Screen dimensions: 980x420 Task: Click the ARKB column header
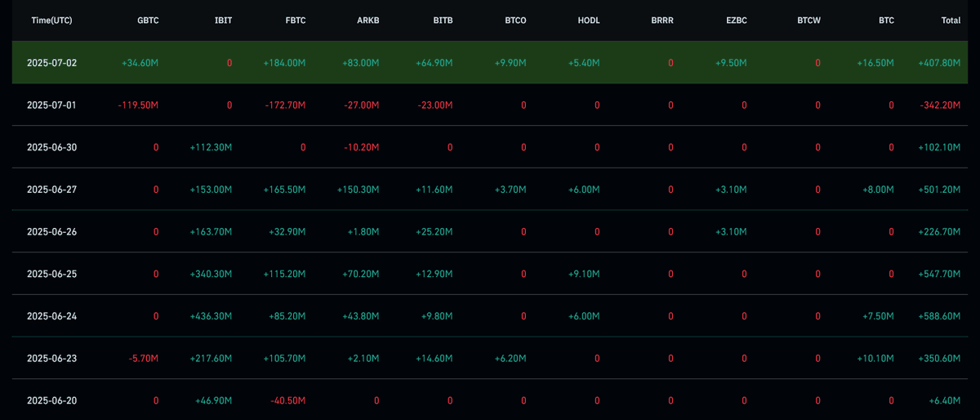pyautogui.click(x=368, y=20)
